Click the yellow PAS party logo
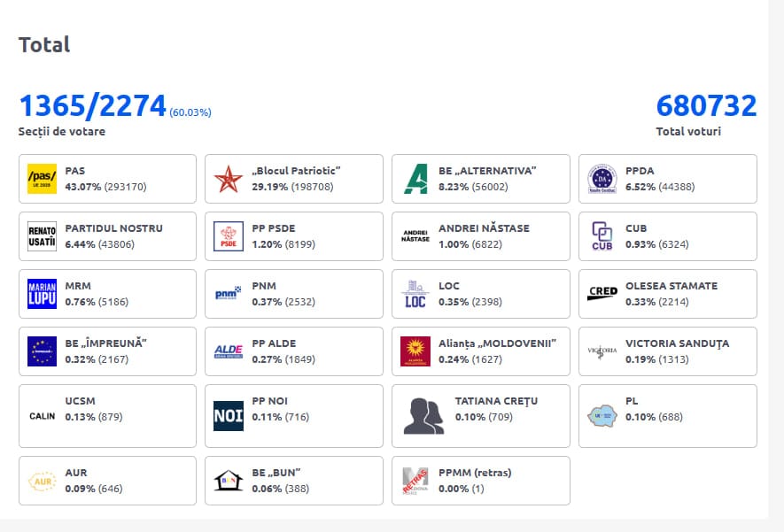 (42, 179)
